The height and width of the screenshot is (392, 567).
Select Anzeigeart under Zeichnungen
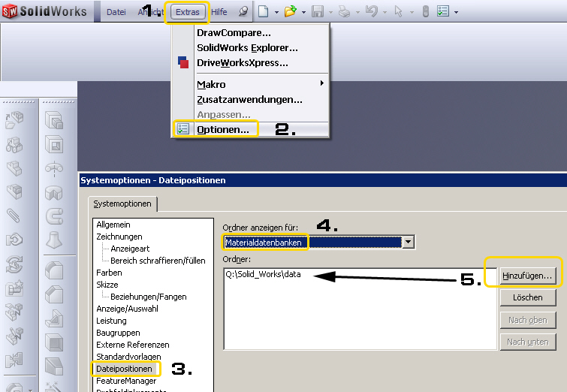[x=130, y=249]
